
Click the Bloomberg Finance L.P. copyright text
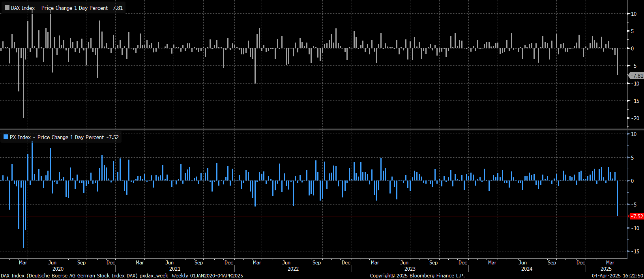coord(417,275)
